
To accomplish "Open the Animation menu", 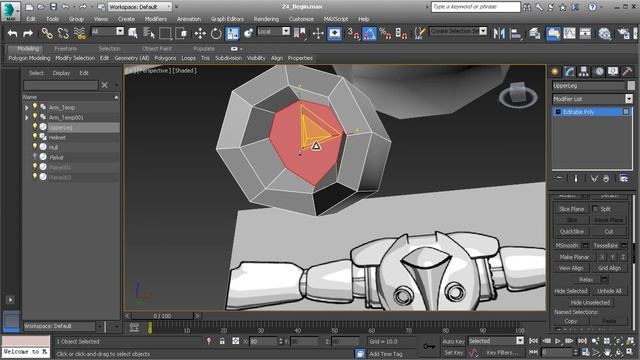I will click(189, 19).
